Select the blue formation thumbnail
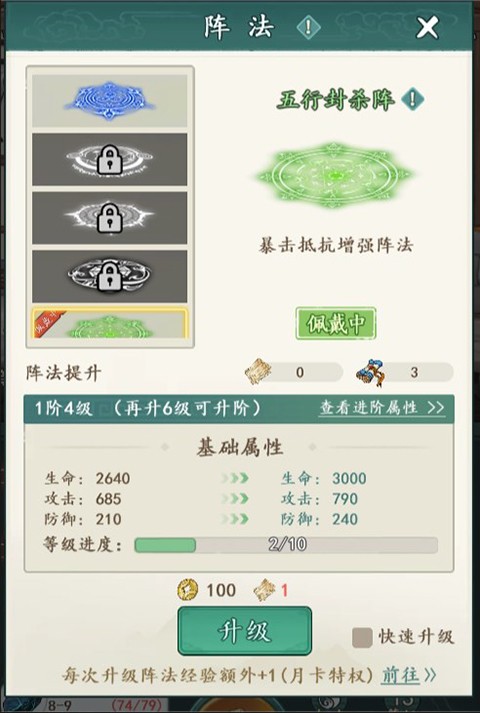This screenshot has width=480, height=713. coord(110,100)
